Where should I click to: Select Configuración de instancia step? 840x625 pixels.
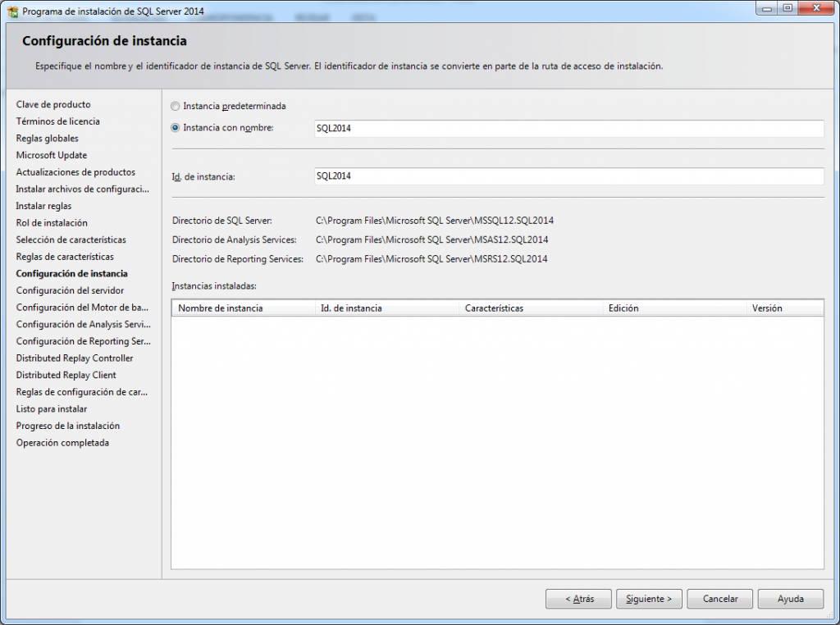point(72,274)
